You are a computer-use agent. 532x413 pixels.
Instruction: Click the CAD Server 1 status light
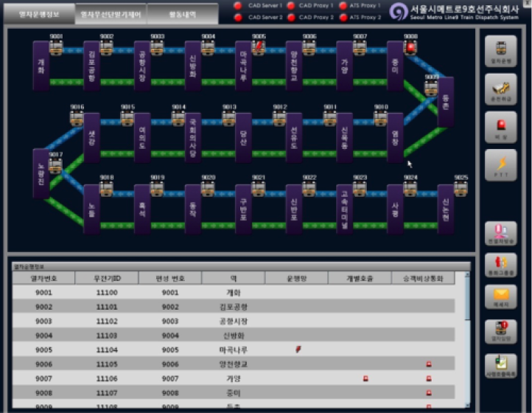[x=238, y=6]
